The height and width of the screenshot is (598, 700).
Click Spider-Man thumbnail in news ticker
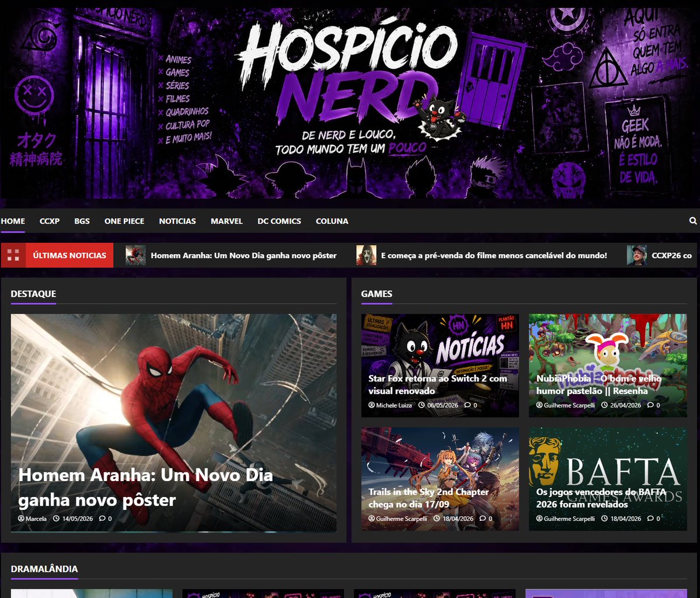tap(135, 255)
